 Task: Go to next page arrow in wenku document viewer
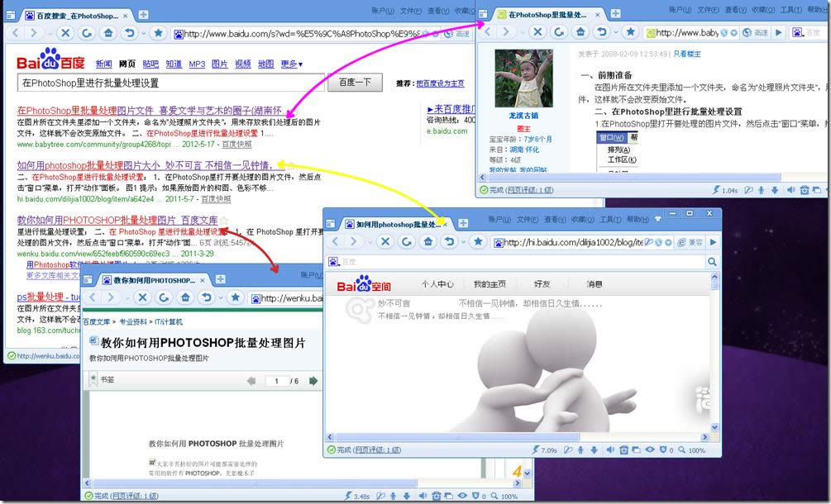(313, 381)
